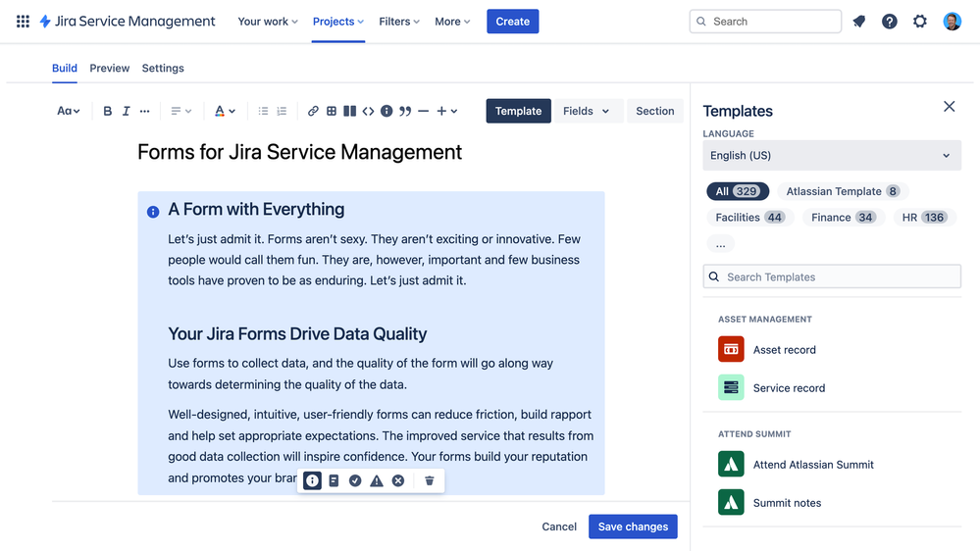Screen dimensions: 980x551
Task: Switch to the Build tab
Action: 65,68
